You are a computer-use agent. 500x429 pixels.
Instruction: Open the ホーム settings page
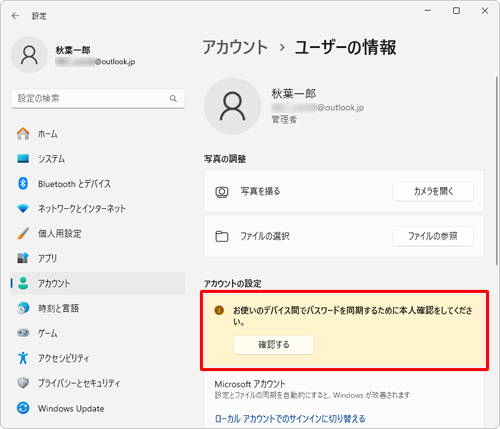click(97, 134)
